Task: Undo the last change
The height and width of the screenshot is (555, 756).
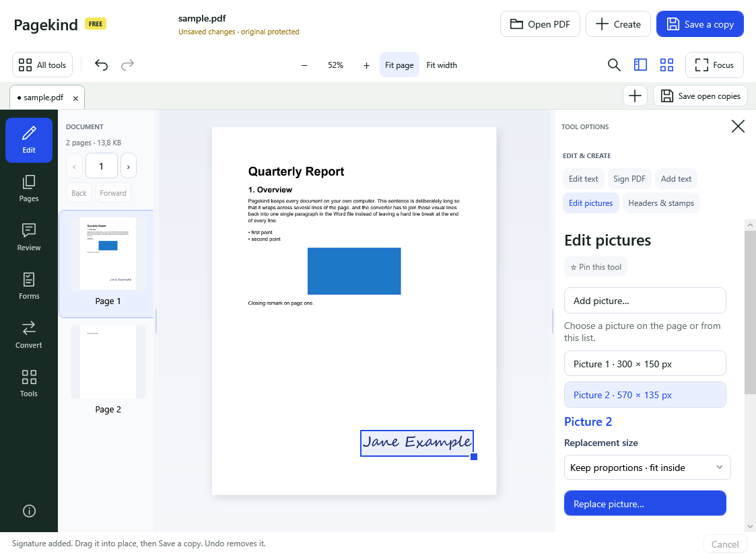Action: pos(101,65)
